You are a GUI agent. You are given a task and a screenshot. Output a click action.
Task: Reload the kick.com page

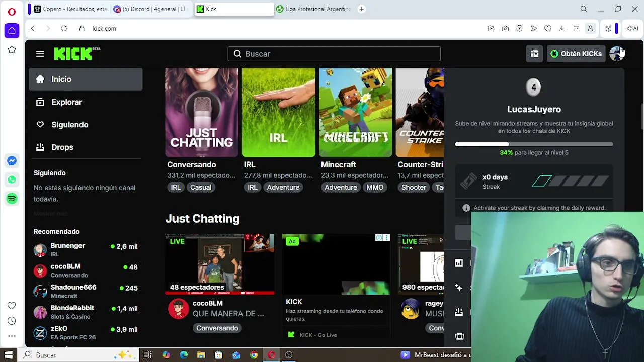click(x=64, y=28)
